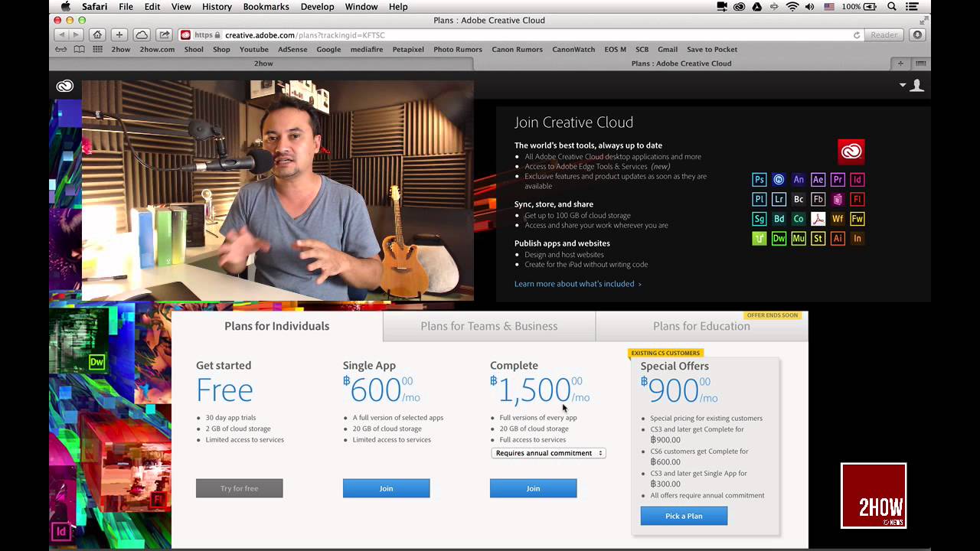Click Safari Home toolbar button
The width and height of the screenshot is (980, 551).
(96, 34)
